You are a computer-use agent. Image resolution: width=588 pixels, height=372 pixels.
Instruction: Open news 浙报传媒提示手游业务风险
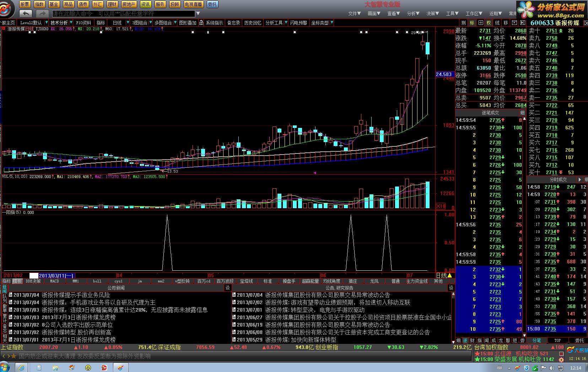76,295
